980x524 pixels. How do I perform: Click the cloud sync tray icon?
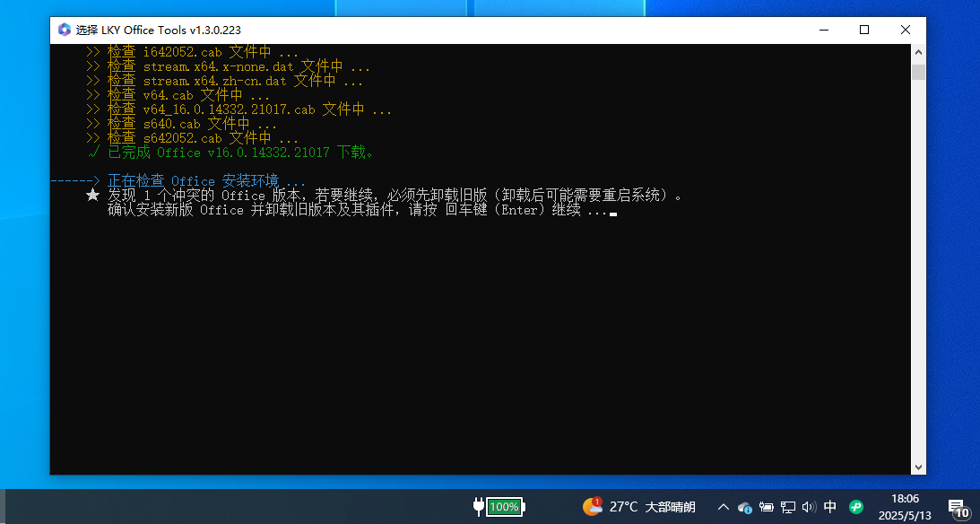pos(744,507)
